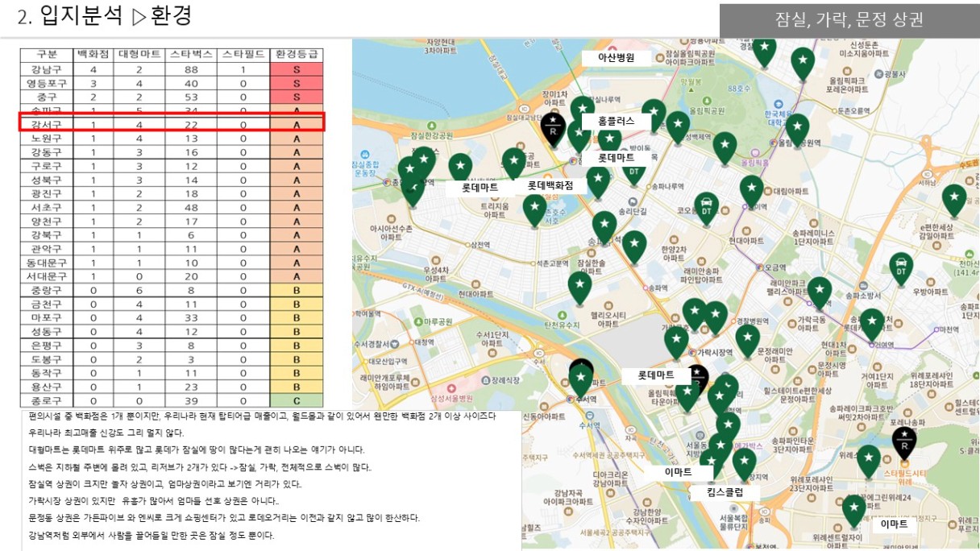Click the note line starting 강남역처럼 외부에서
Screen dimensions: 980x551
click(151, 535)
